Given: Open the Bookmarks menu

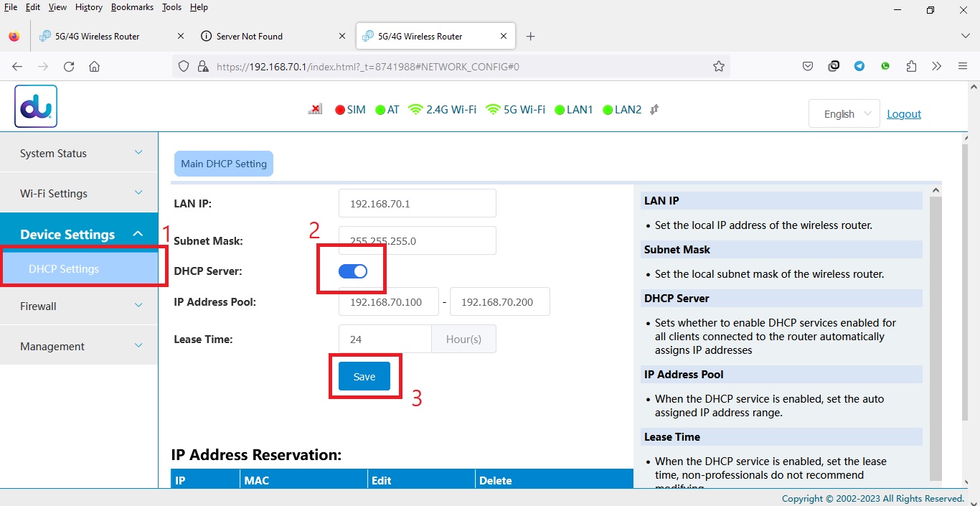Looking at the screenshot, I should (x=131, y=7).
